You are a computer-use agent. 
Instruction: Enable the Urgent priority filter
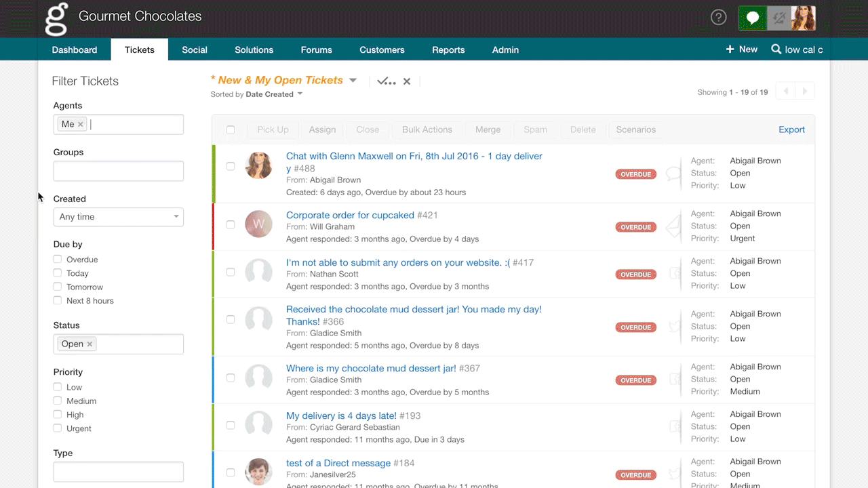point(57,428)
